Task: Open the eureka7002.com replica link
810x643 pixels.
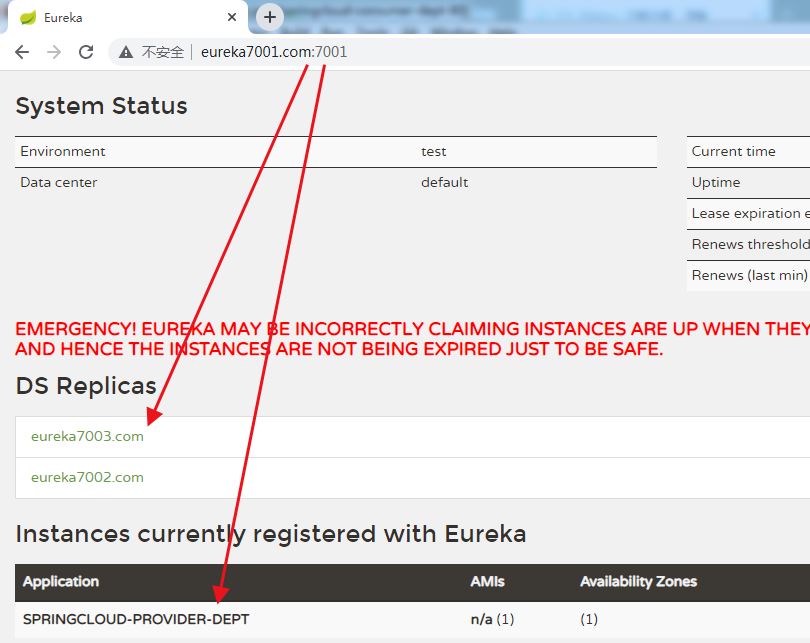Action: [87, 477]
